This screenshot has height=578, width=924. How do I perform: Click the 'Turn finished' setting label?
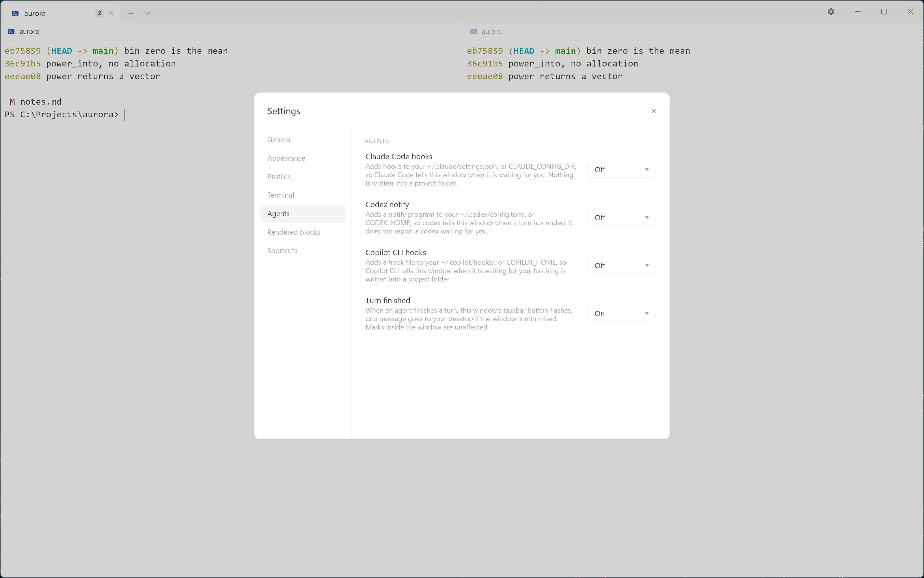point(388,301)
